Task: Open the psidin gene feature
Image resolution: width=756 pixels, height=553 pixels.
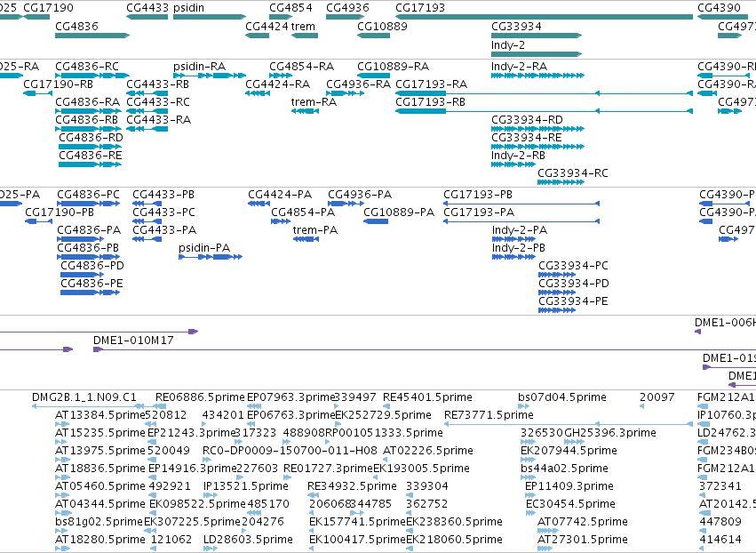Action: coord(210,18)
